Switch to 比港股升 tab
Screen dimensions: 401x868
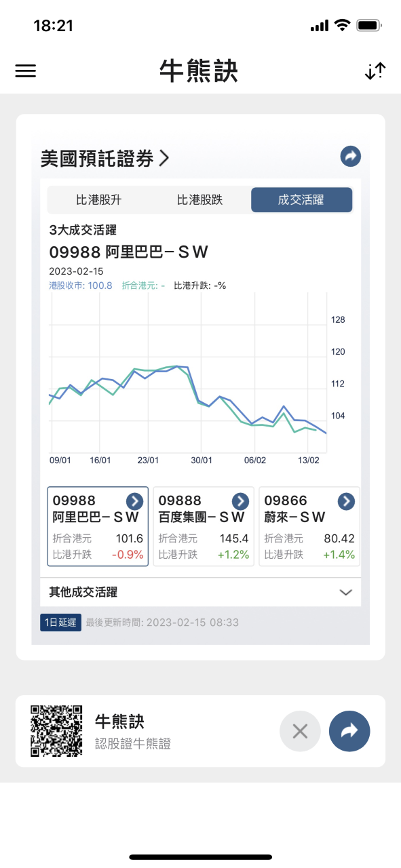coord(98,200)
